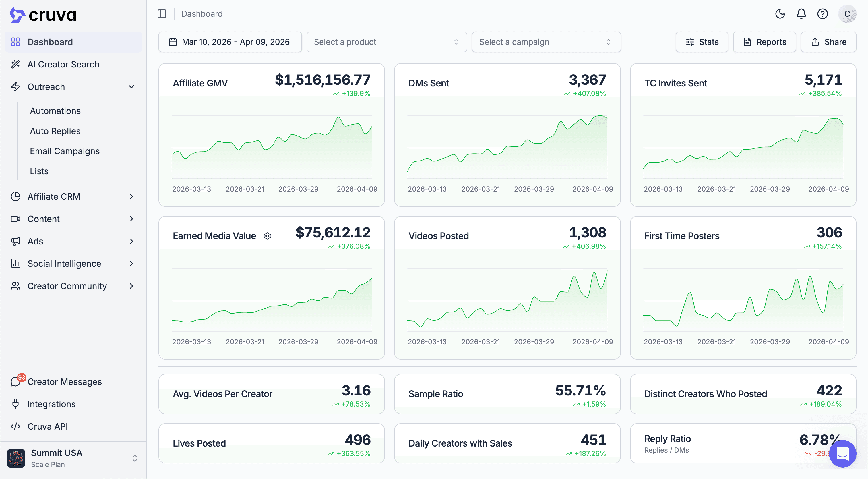868x479 pixels.
Task: Open the notifications bell
Action: point(801,14)
